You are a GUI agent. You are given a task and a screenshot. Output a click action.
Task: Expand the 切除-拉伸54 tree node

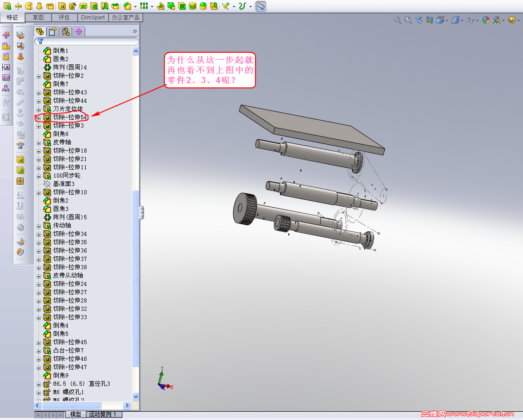tap(38, 117)
